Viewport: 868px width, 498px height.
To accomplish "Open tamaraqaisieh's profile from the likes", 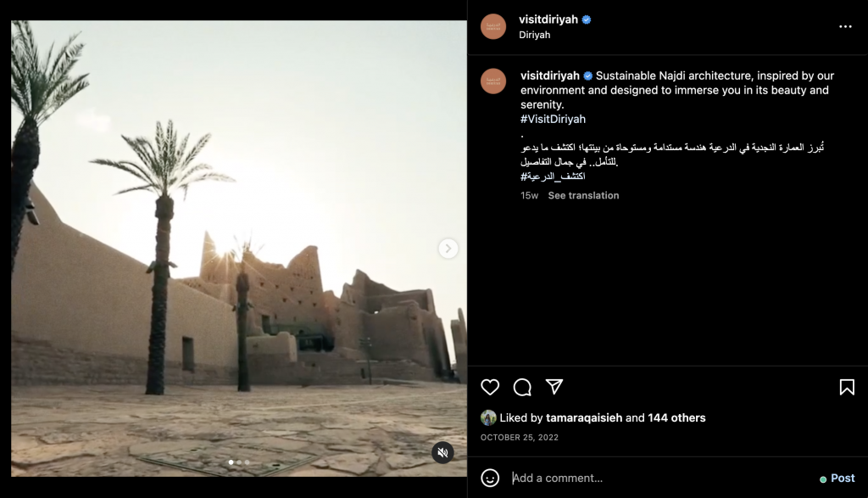I will click(584, 417).
